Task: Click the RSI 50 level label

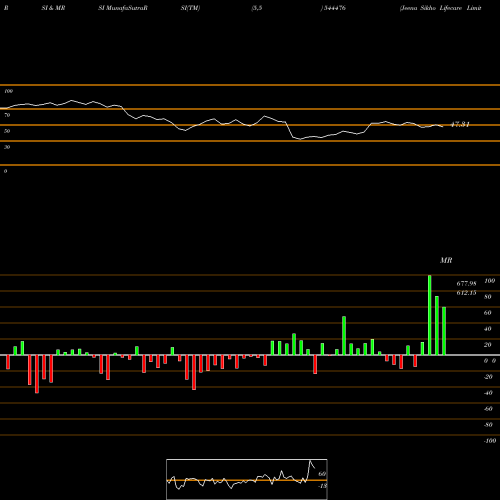Action: [x=7, y=131]
